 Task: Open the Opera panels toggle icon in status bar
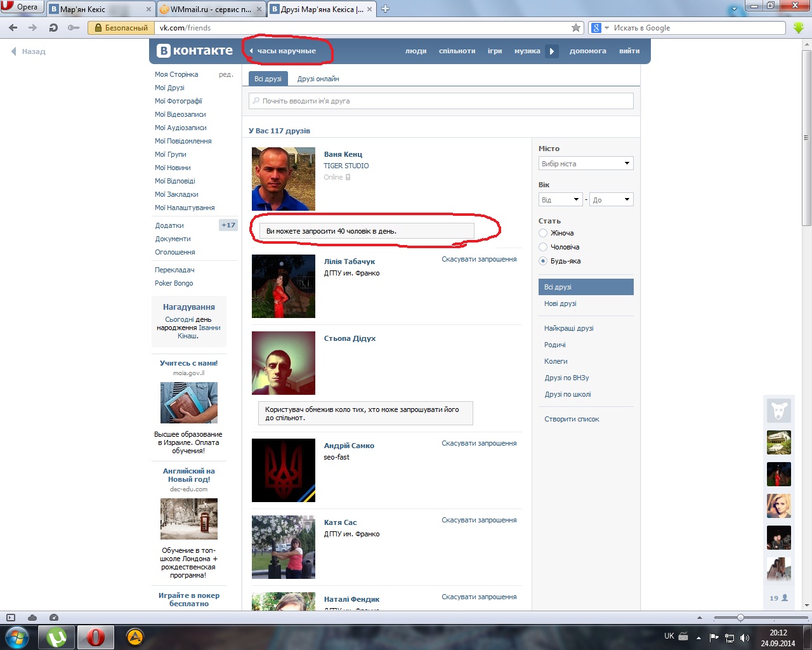coord(10,618)
